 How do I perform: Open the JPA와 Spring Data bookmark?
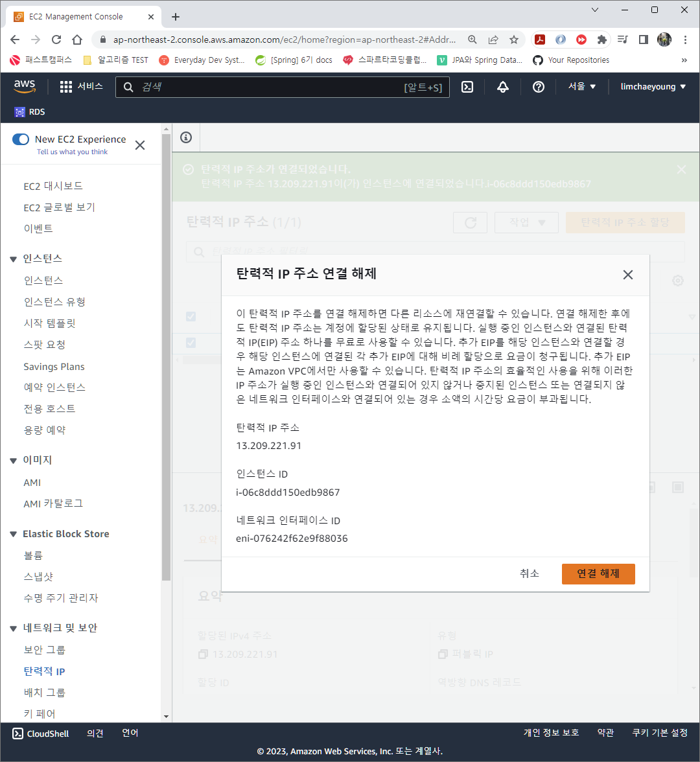480,60
